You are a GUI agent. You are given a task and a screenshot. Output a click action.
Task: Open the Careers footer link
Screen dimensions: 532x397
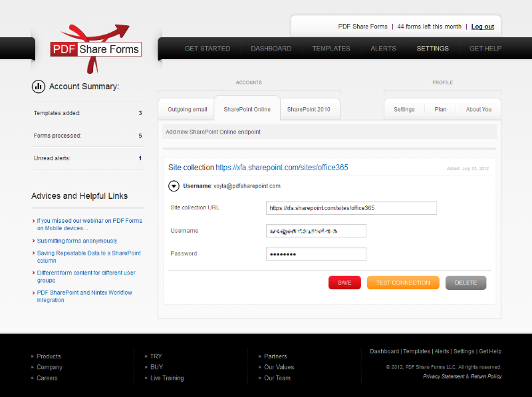tap(47, 378)
